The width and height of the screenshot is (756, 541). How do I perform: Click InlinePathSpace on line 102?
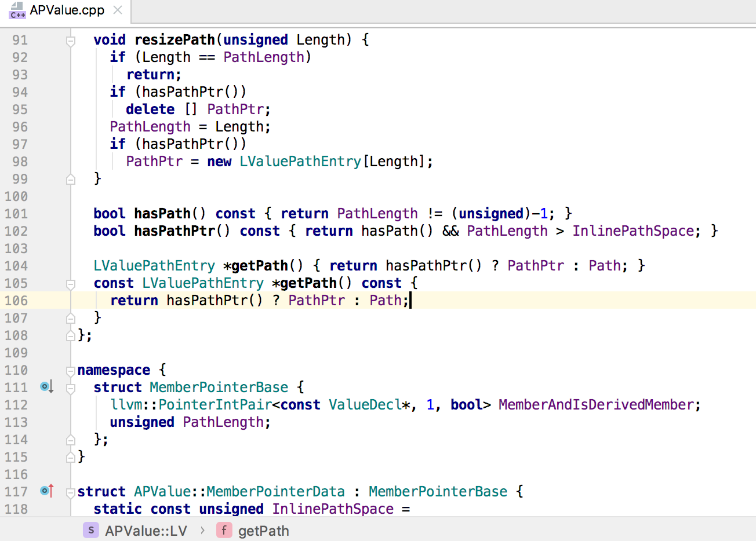click(633, 231)
